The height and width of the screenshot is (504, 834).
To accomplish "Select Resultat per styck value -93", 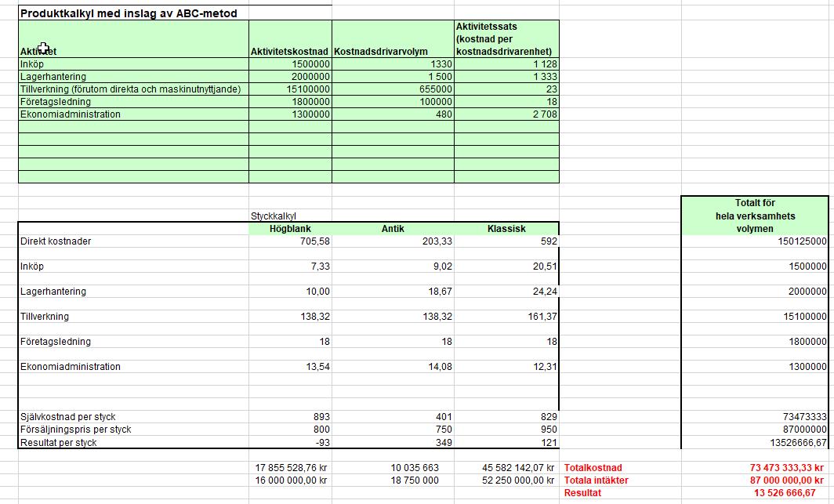I will [321, 443].
